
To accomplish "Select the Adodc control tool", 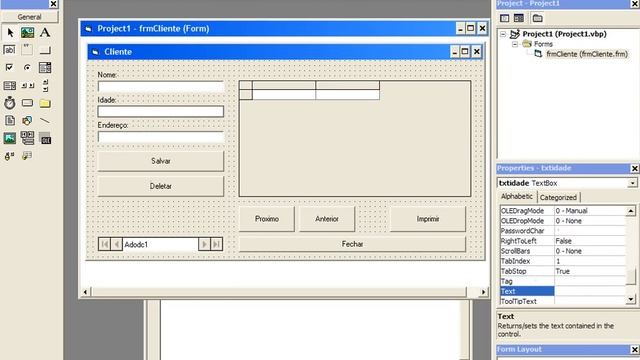I will pyautogui.click(x=10, y=156).
